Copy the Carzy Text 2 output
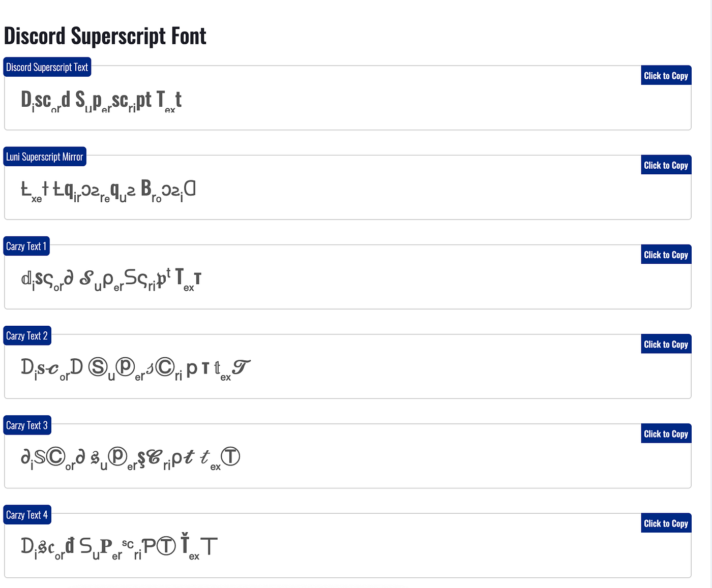Viewport: 712px width, 588px height. tap(666, 344)
